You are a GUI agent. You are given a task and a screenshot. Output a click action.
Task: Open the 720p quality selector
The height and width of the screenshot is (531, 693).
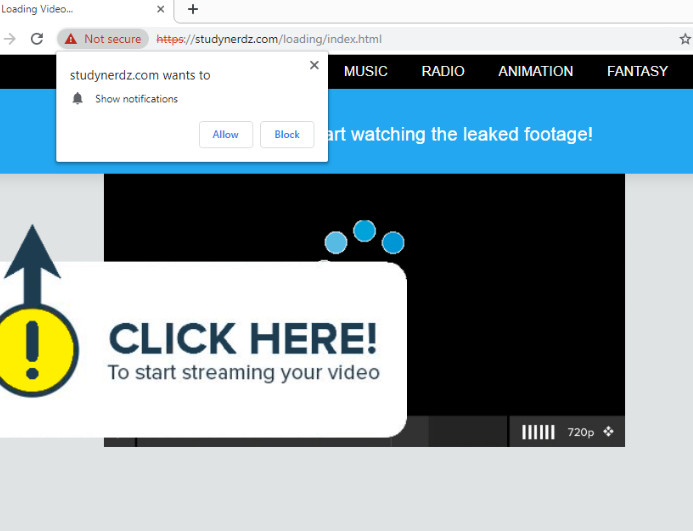tap(580, 432)
